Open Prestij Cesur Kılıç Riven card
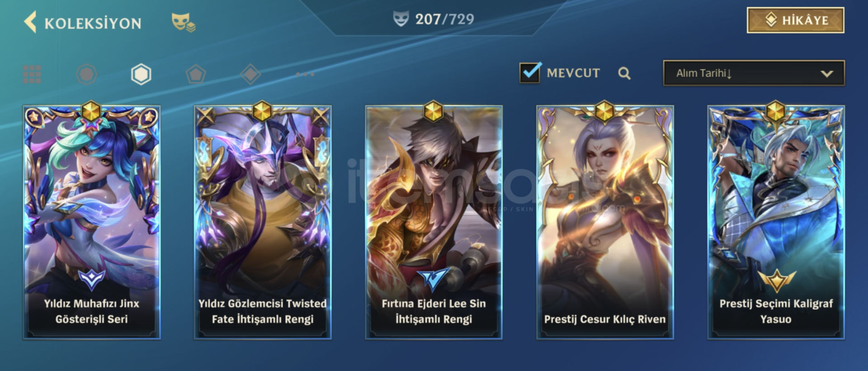The width and height of the screenshot is (868, 371). (x=605, y=222)
